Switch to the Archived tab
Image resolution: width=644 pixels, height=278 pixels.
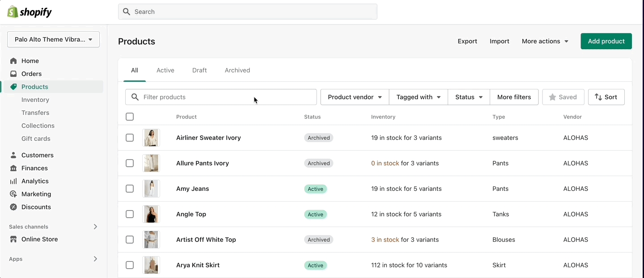click(x=237, y=70)
